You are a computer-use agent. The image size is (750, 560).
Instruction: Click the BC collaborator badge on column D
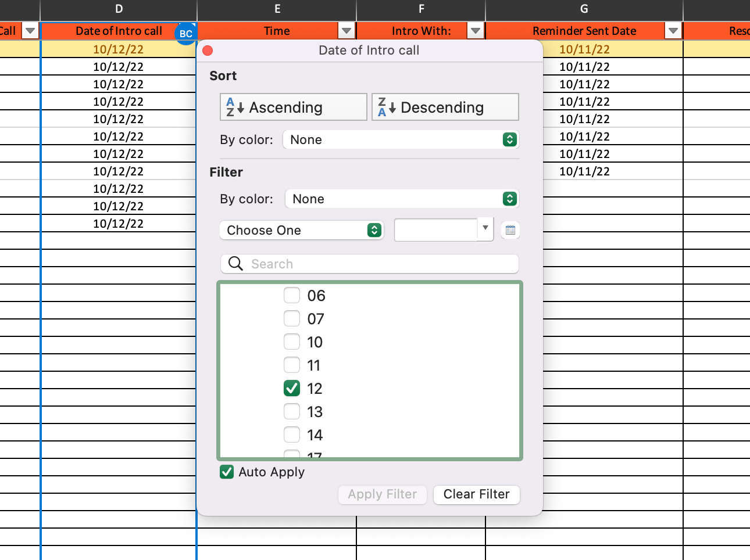coord(185,34)
